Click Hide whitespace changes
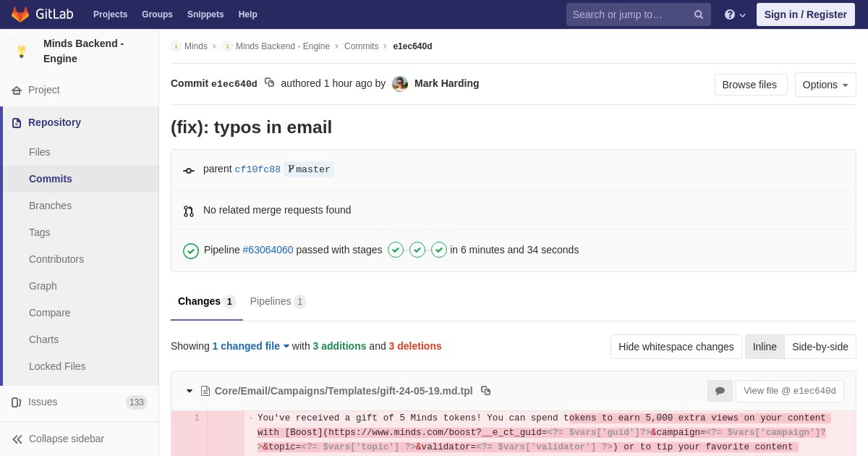868x456 pixels. coord(676,347)
